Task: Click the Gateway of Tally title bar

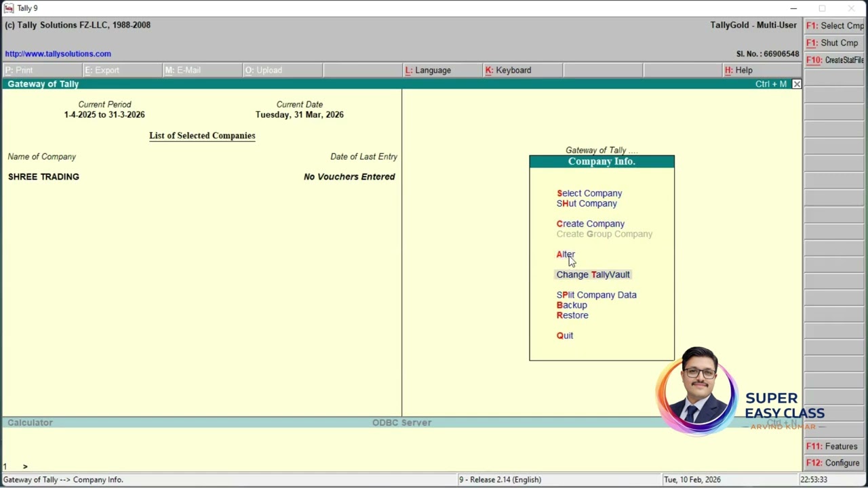Action: click(x=403, y=84)
